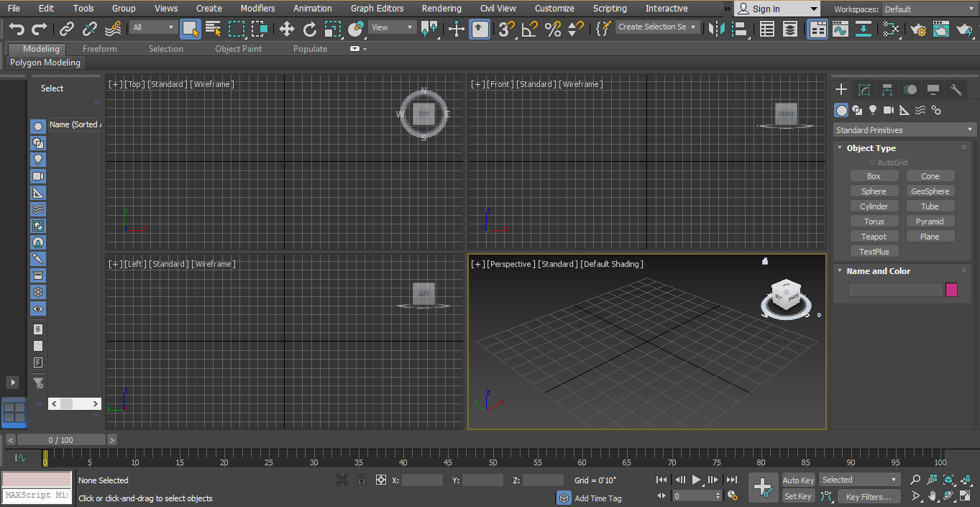
Task: Turn on Auto Key animation mode
Action: (x=798, y=480)
